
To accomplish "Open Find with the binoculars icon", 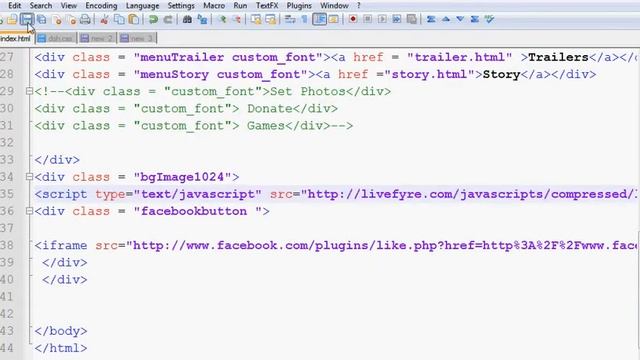I will (x=187, y=19).
